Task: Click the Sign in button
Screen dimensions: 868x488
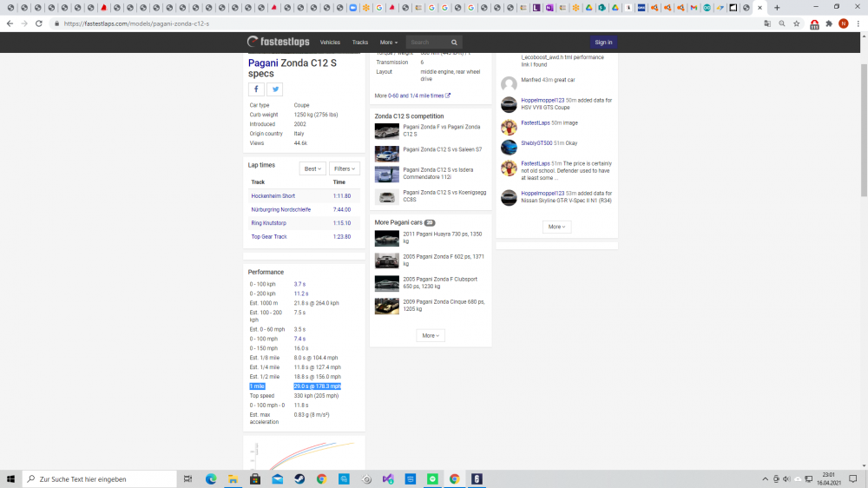Action: [603, 43]
